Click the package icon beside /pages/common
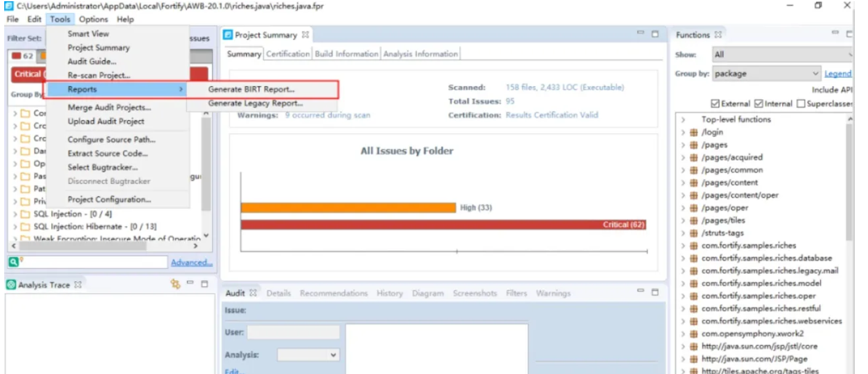 (x=694, y=170)
